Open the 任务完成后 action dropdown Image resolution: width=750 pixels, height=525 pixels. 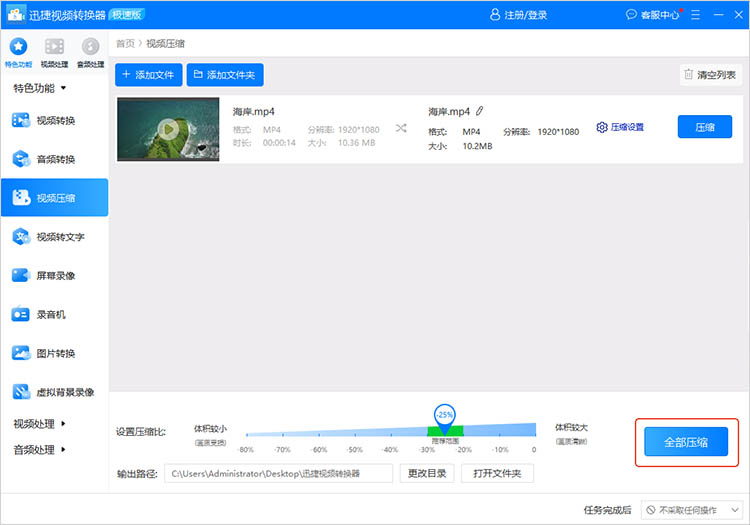tap(692, 510)
